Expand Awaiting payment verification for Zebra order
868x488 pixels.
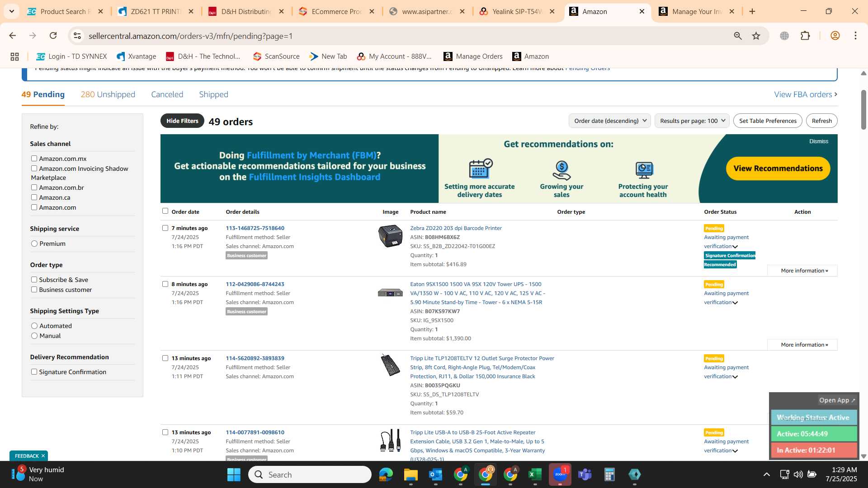735,247
